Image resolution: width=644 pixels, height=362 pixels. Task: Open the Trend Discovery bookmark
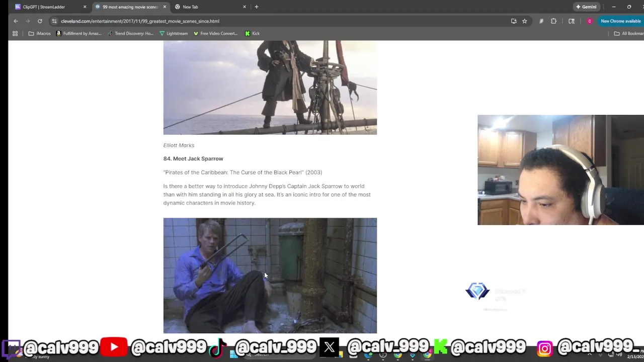(130, 34)
